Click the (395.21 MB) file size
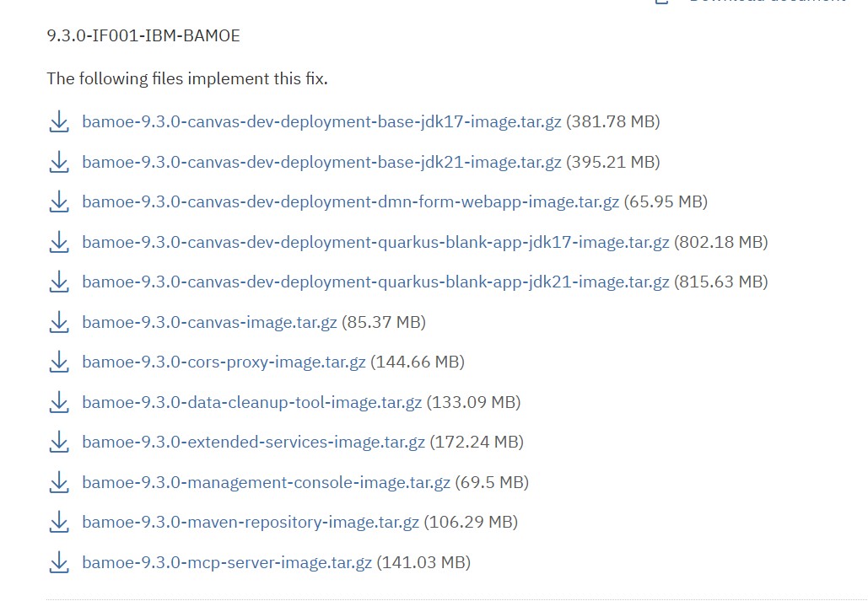 [612, 162]
